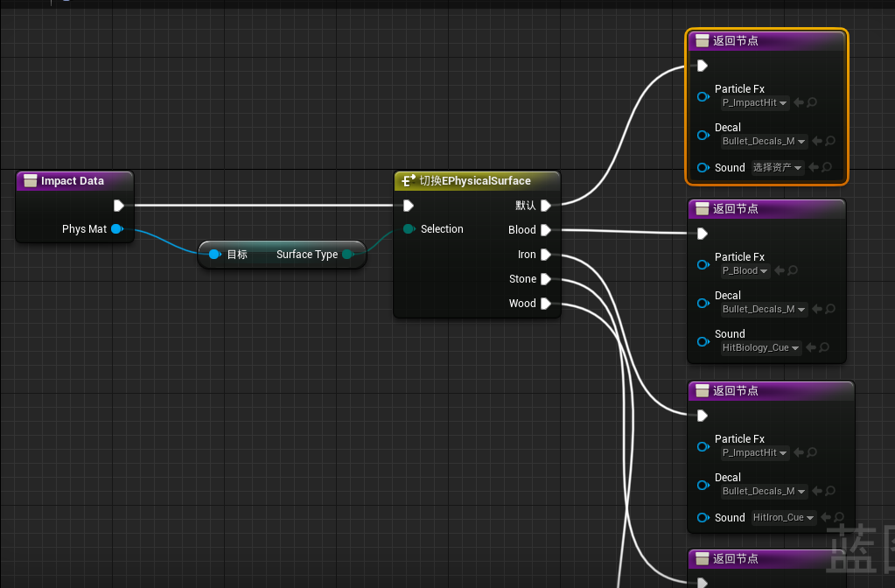Click the switch node's execution input pin
The image size is (895, 588).
pyautogui.click(x=408, y=206)
